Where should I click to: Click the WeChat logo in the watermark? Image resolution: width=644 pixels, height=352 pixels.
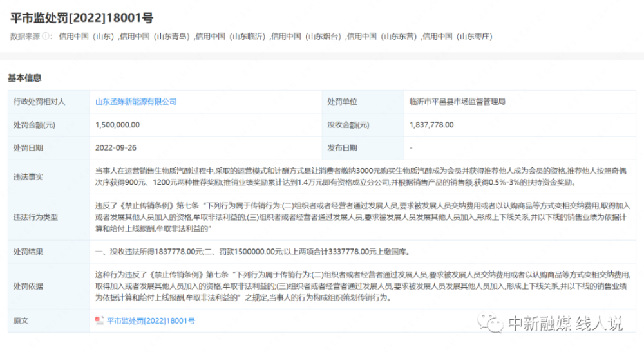(x=490, y=323)
